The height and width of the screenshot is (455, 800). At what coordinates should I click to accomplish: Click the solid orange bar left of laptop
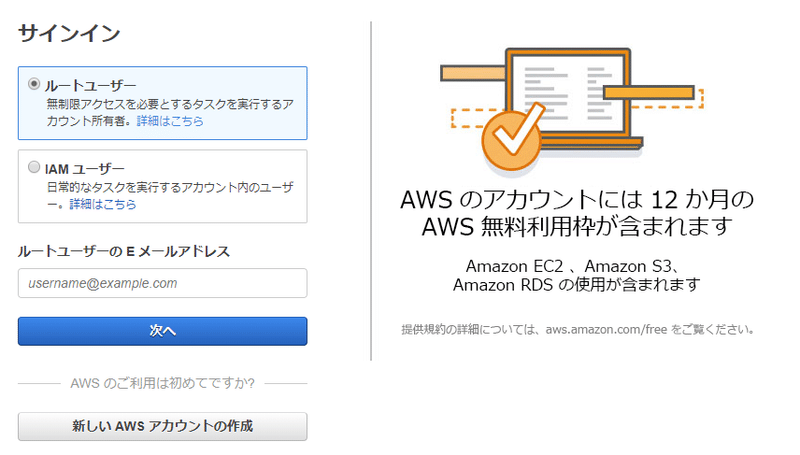click(472, 73)
